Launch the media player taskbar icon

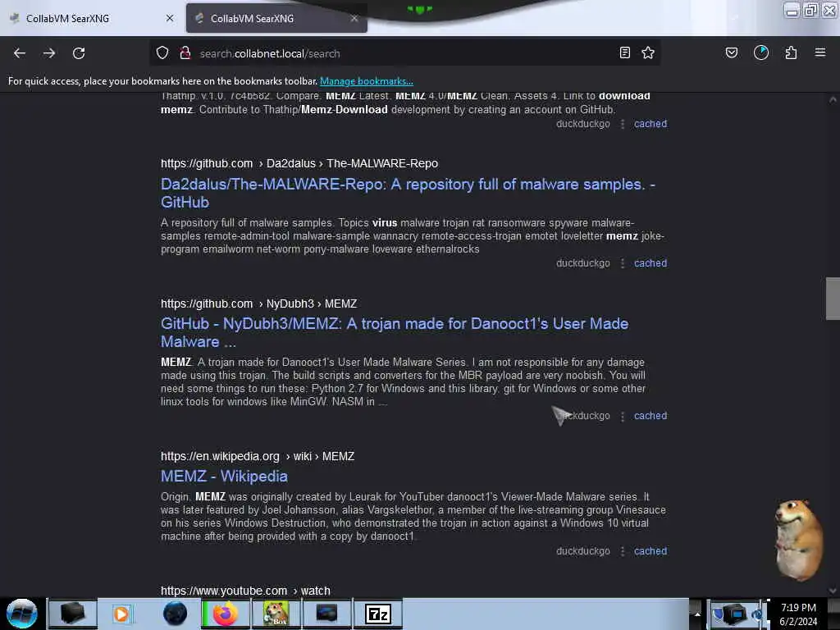pyautogui.click(x=121, y=614)
